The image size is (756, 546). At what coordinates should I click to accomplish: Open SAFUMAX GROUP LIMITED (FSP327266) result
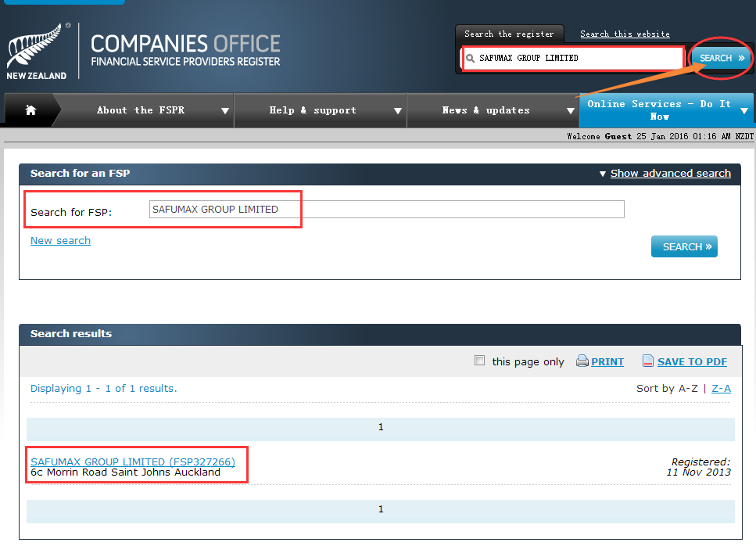coord(133,462)
